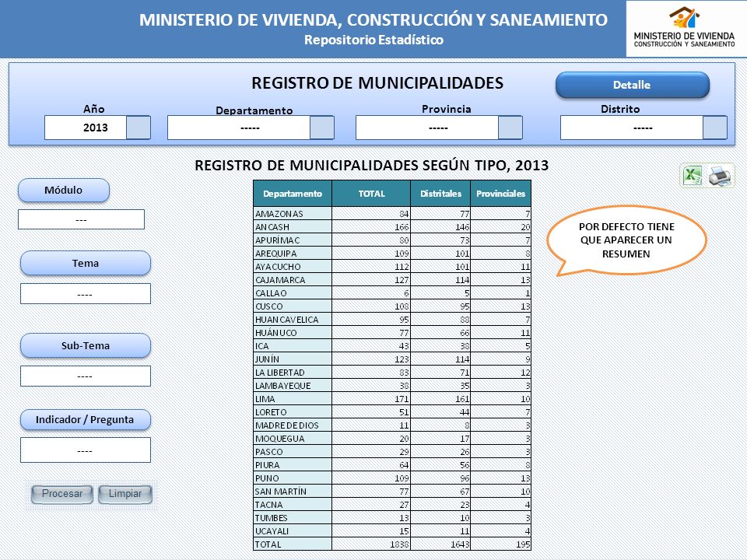This screenshot has width=747, height=560.
Task: Click the Detalle button
Action: [x=632, y=85]
